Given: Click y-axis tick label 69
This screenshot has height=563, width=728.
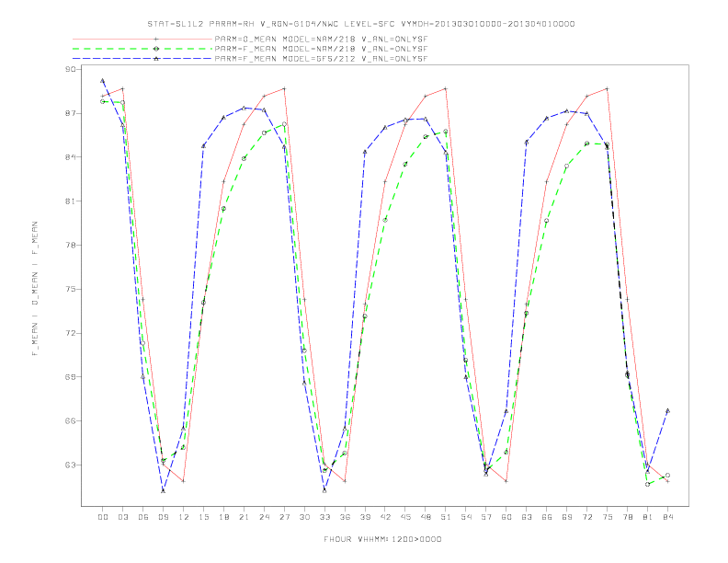Looking at the screenshot, I should (71, 377).
